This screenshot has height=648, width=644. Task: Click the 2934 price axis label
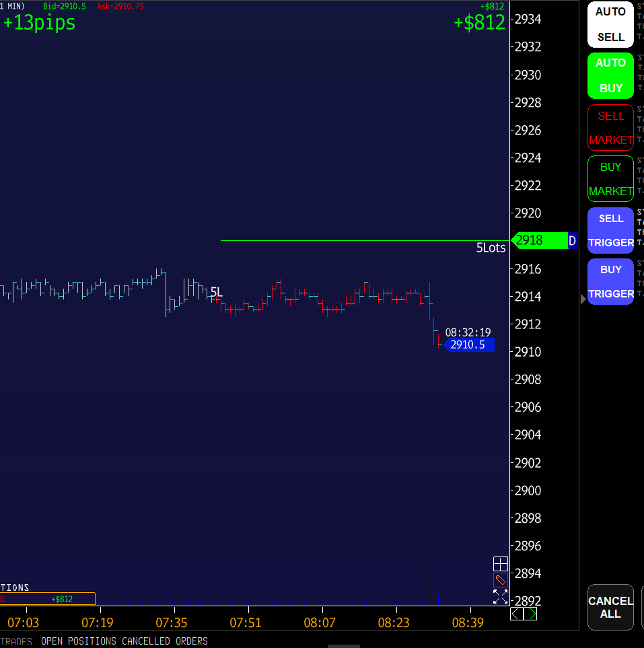click(x=528, y=20)
